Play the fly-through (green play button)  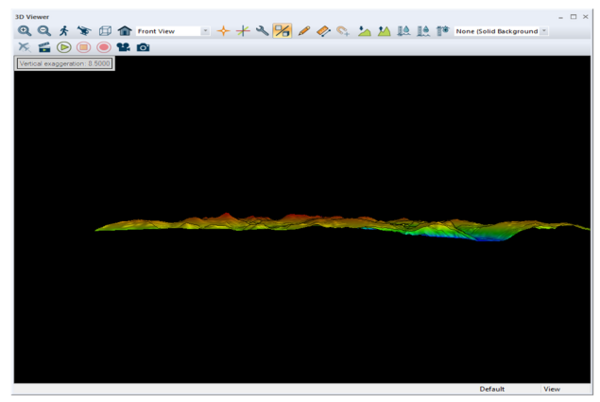coord(64,47)
